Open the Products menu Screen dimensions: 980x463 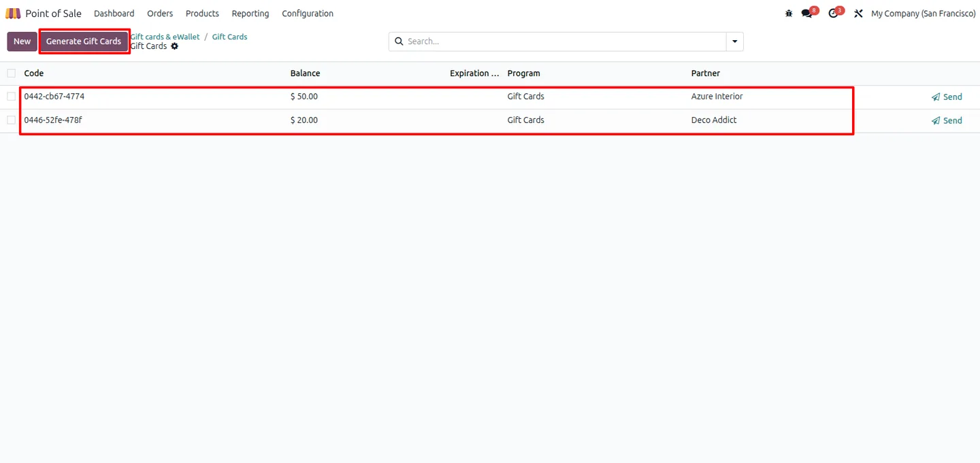click(202, 14)
